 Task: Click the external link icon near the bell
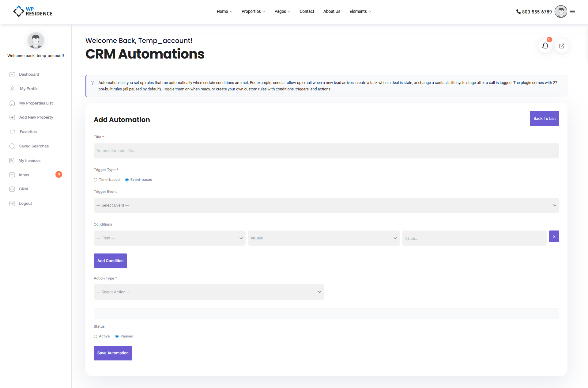(562, 46)
